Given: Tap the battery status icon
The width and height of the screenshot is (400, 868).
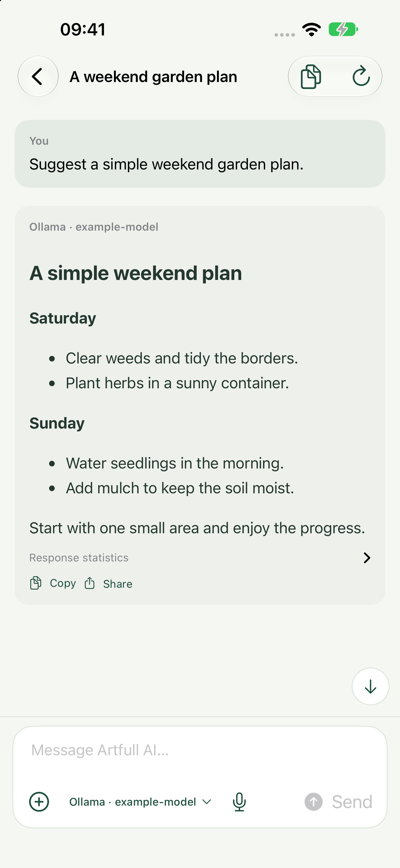Looking at the screenshot, I should coord(343,29).
